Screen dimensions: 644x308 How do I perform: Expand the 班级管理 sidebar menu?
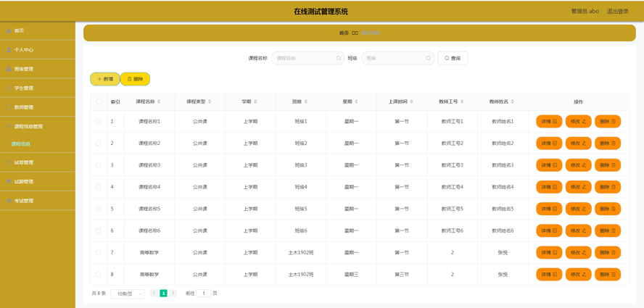[37, 69]
